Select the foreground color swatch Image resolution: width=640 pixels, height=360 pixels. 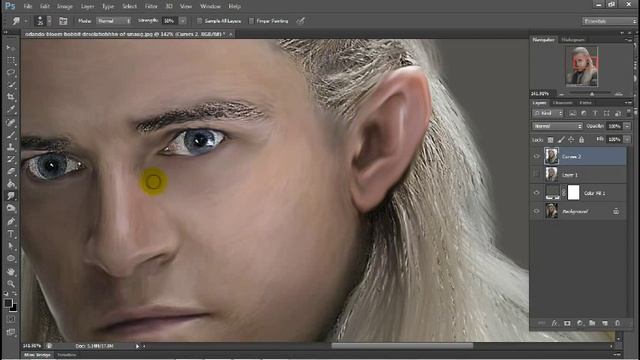[8, 303]
